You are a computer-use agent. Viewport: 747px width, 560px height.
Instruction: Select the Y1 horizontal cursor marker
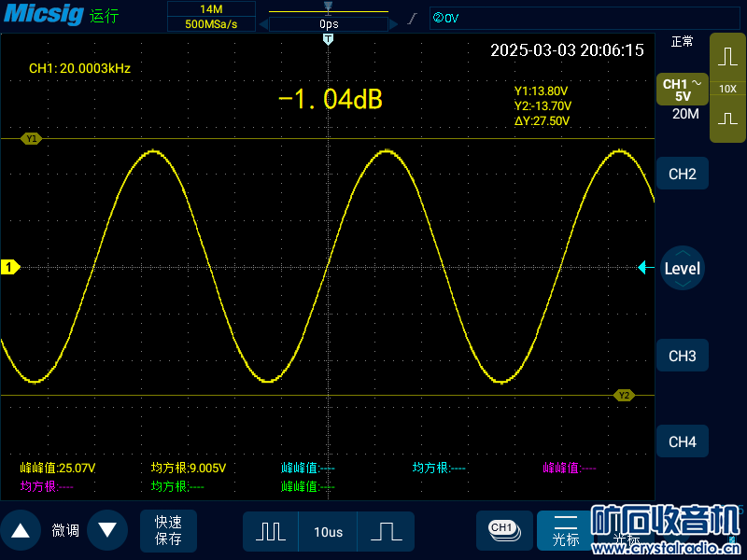pyautogui.click(x=32, y=138)
